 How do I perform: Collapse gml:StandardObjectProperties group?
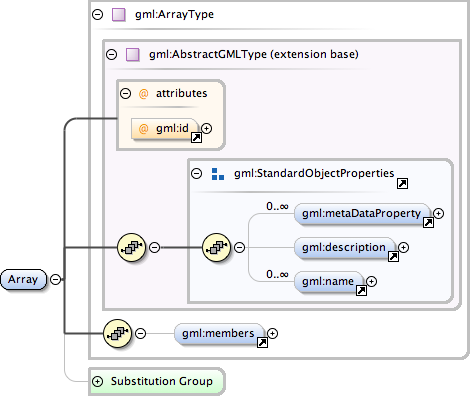pyautogui.click(x=197, y=173)
